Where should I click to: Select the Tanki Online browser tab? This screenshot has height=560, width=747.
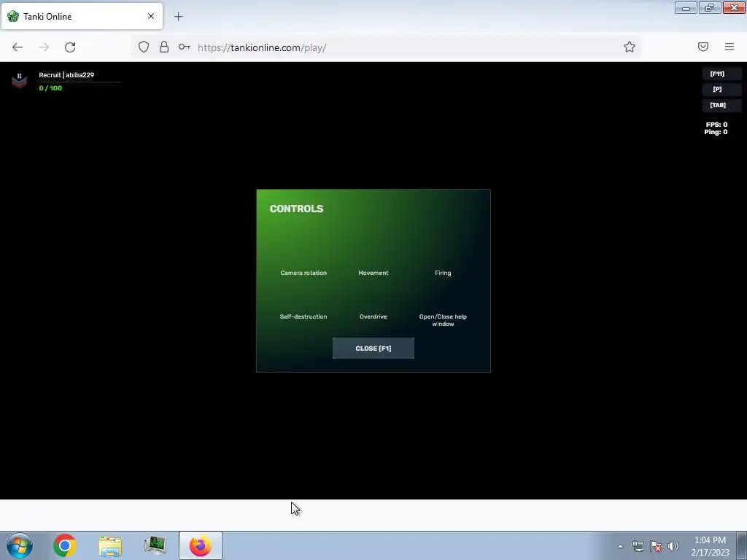(82, 16)
